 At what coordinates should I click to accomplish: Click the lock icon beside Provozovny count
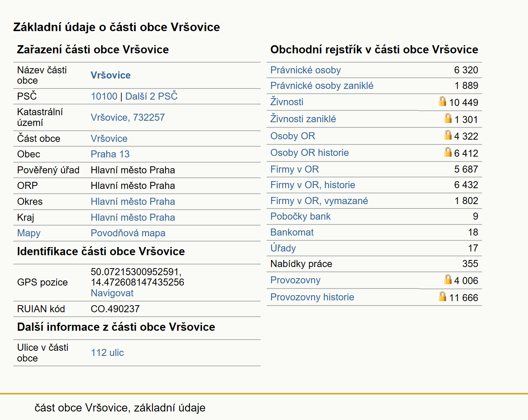448,279
